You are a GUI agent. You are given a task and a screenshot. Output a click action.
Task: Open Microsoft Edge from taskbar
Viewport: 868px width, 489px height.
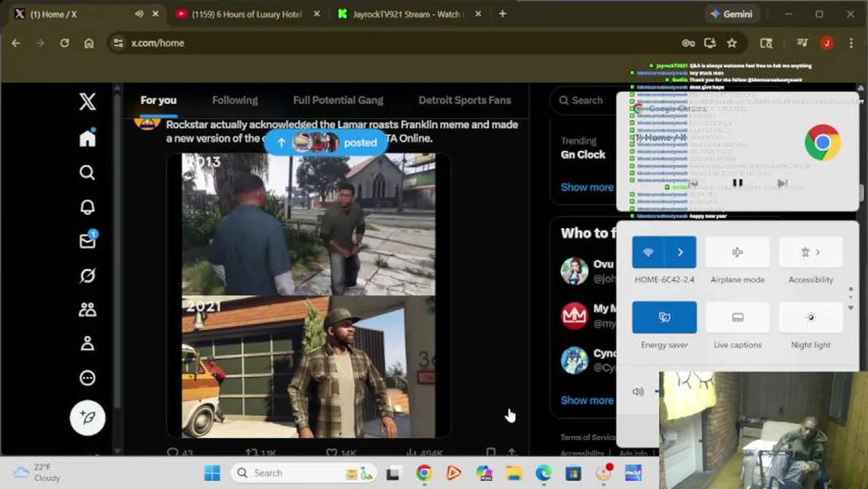(x=543, y=473)
